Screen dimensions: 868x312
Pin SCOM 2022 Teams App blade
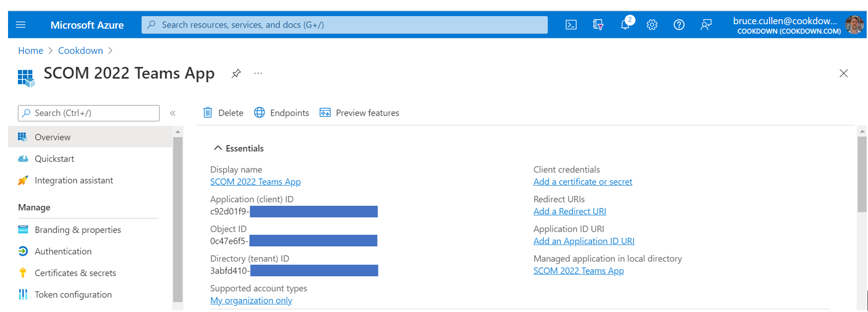(x=236, y=73)
